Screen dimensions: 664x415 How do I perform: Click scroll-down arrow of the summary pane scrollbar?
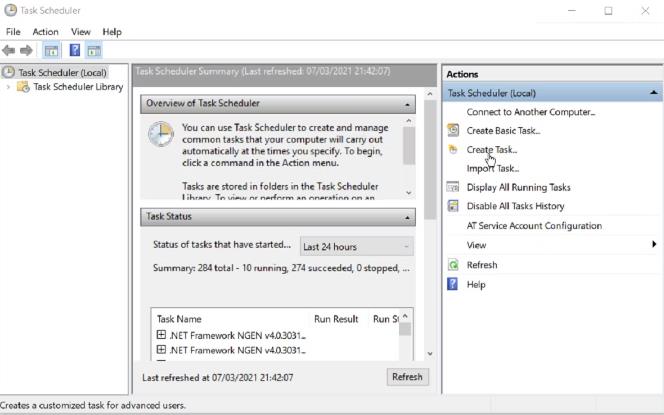[430, 353]
